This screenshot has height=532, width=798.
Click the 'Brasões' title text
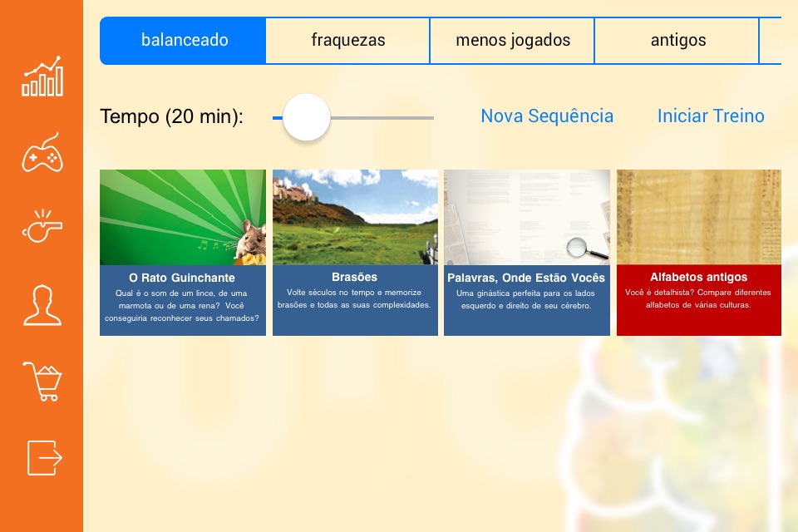tap(355, 278)
